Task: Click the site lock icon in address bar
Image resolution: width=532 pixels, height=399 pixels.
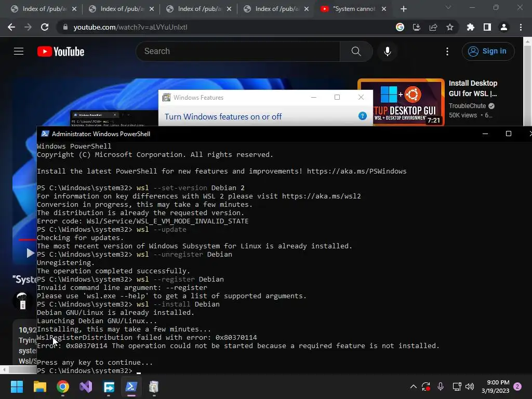Action: (65, 27)
